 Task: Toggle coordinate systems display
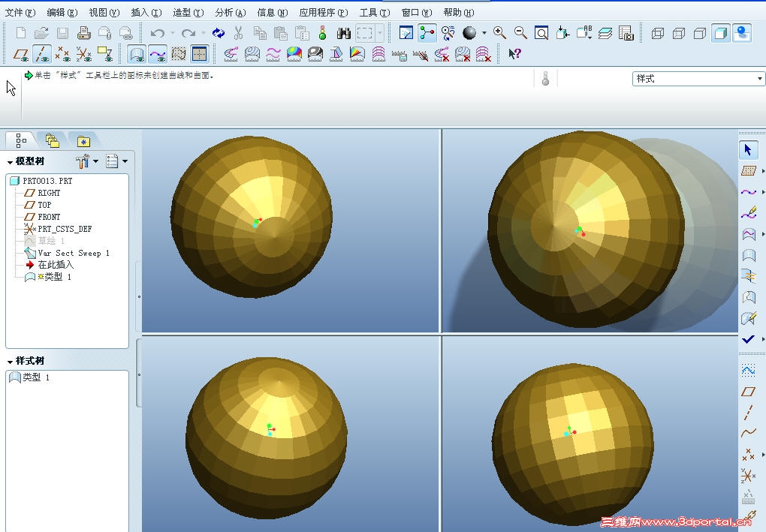click(x=84, y=54)
